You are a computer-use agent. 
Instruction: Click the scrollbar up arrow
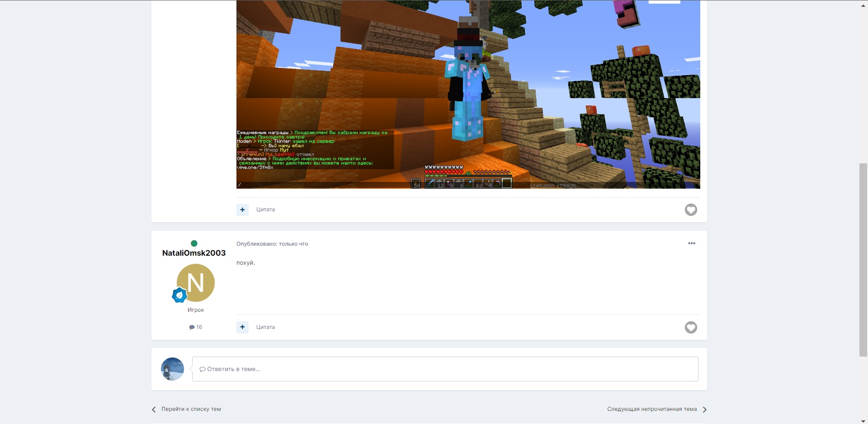(863, 4)
